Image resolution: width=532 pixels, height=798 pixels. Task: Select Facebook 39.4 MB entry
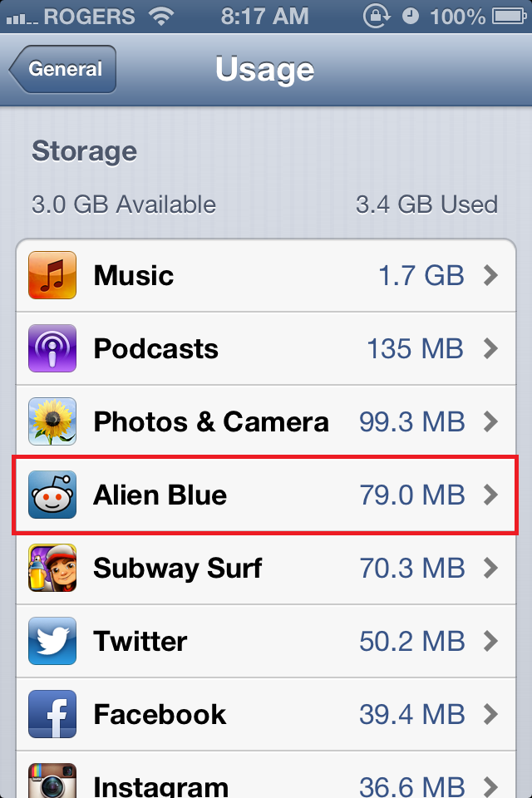[x=266, y=714]
